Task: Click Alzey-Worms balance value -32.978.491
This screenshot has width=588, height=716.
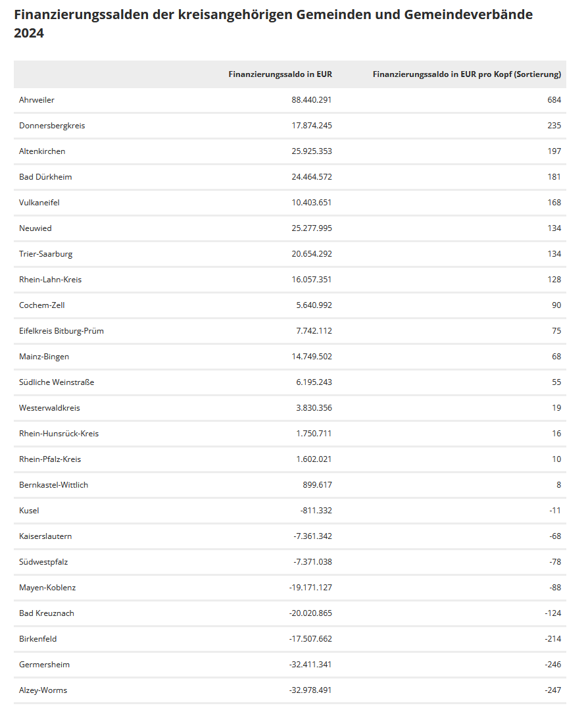Action: click(x=310, y=690)
